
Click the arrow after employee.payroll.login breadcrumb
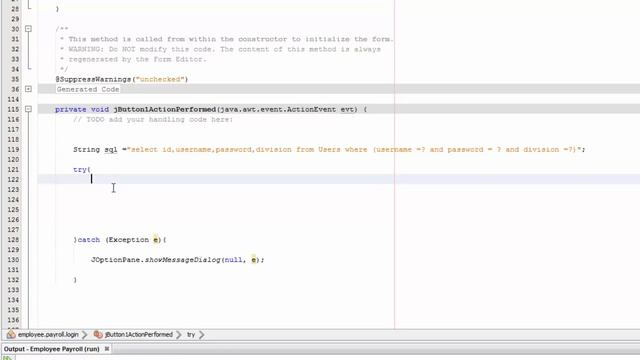[84, 335]
